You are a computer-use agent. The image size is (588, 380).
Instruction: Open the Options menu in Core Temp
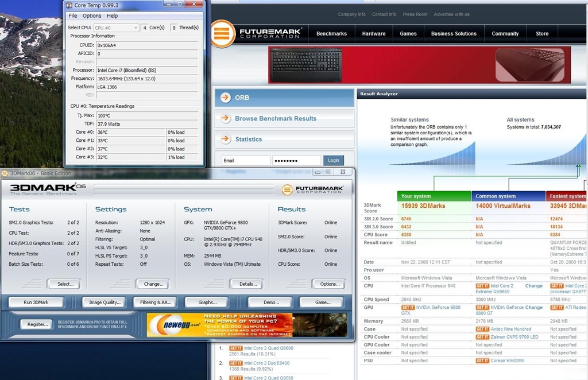(92, 15)
